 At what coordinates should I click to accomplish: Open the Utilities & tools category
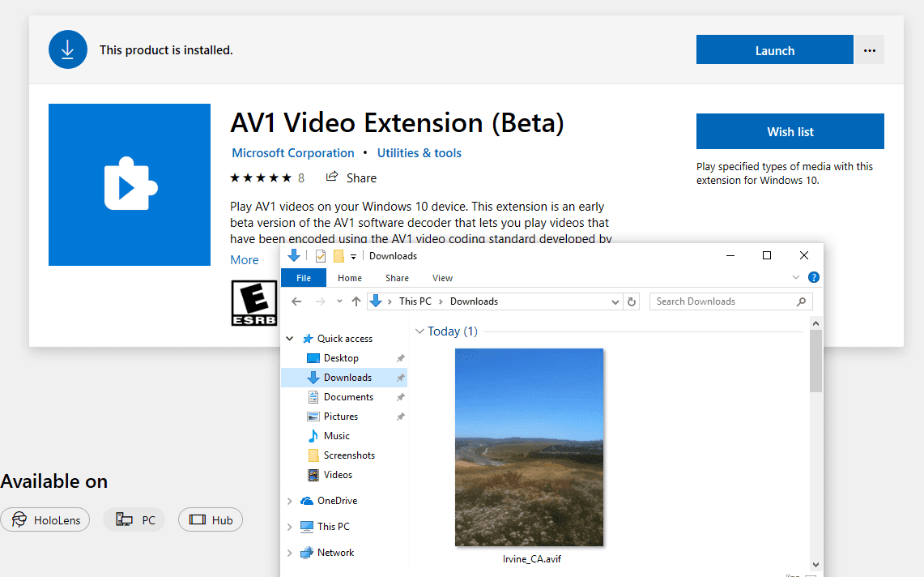(419, 153)
